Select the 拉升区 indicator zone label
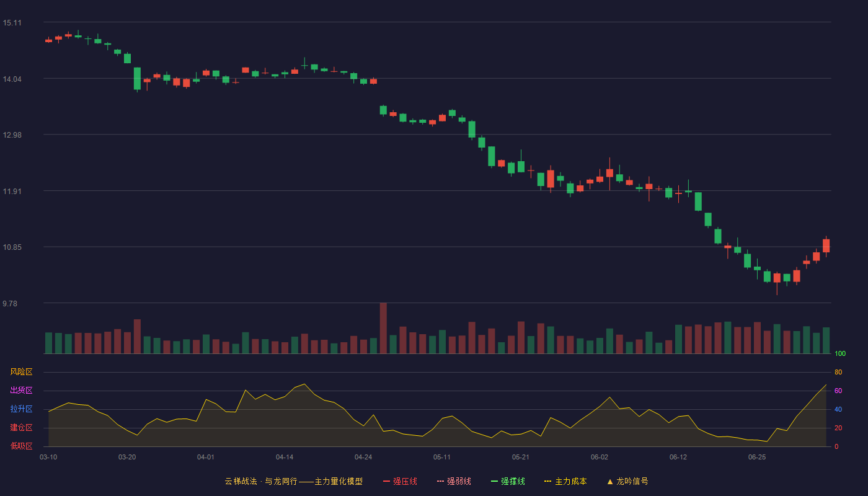The height and width of the screenshot is (496, 868). 21,409
